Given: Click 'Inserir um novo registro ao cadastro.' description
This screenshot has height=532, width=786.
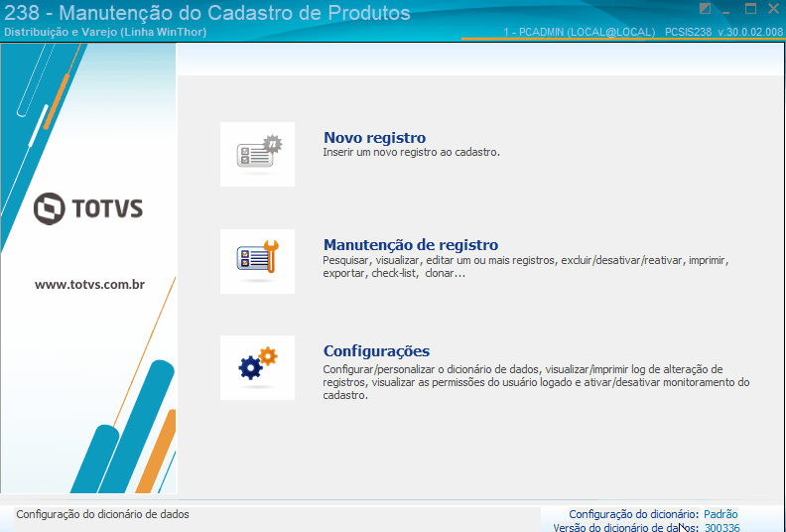Looking at the screenshot, I should [411, 152].
